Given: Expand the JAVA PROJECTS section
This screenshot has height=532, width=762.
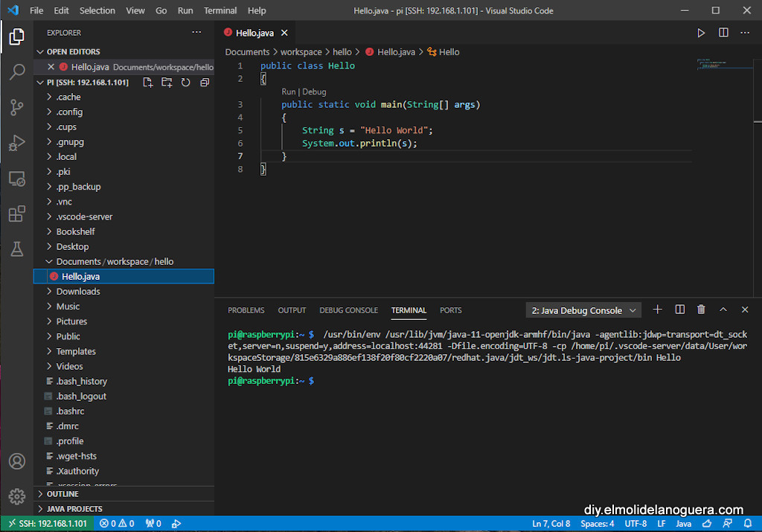Looking at the screenshot, I should [x=74, y=509].
